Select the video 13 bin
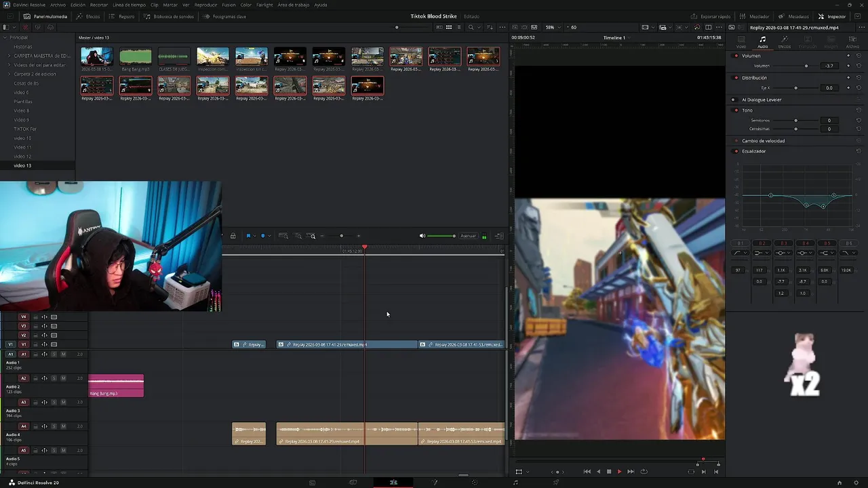 tap(37, 165)
